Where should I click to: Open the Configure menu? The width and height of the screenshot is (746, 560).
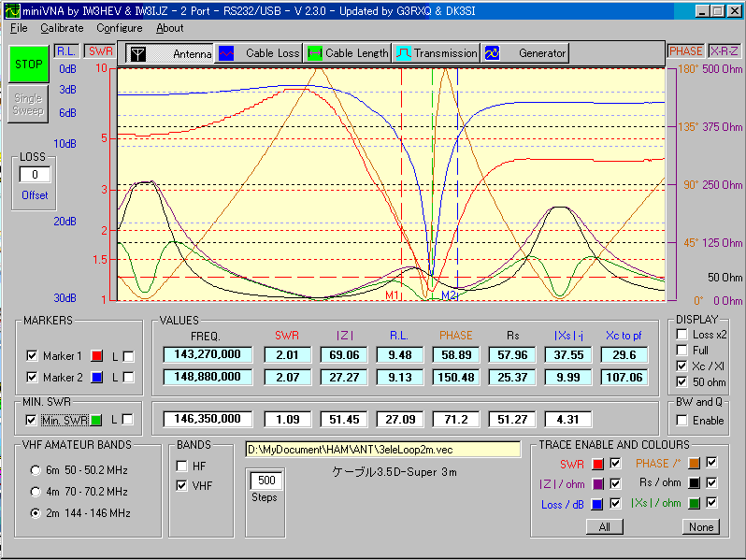pyautogui.click(x=120, y=28)
